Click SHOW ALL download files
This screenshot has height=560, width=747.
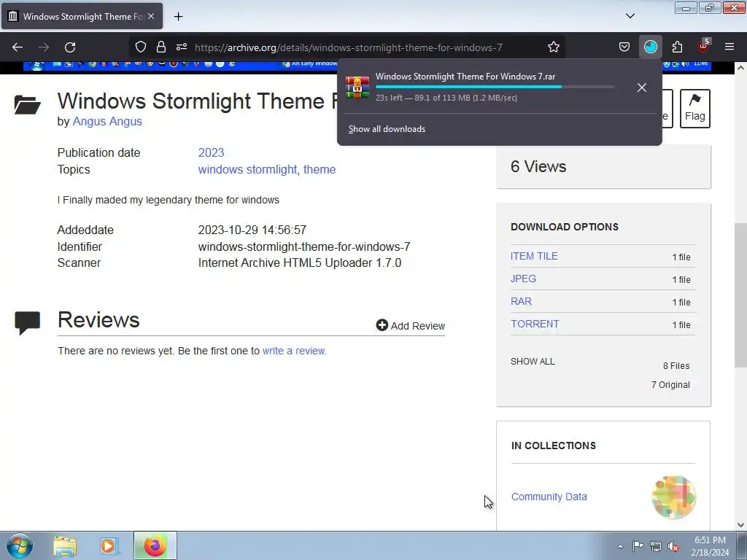pyautogui.click(x=533, y=362)
